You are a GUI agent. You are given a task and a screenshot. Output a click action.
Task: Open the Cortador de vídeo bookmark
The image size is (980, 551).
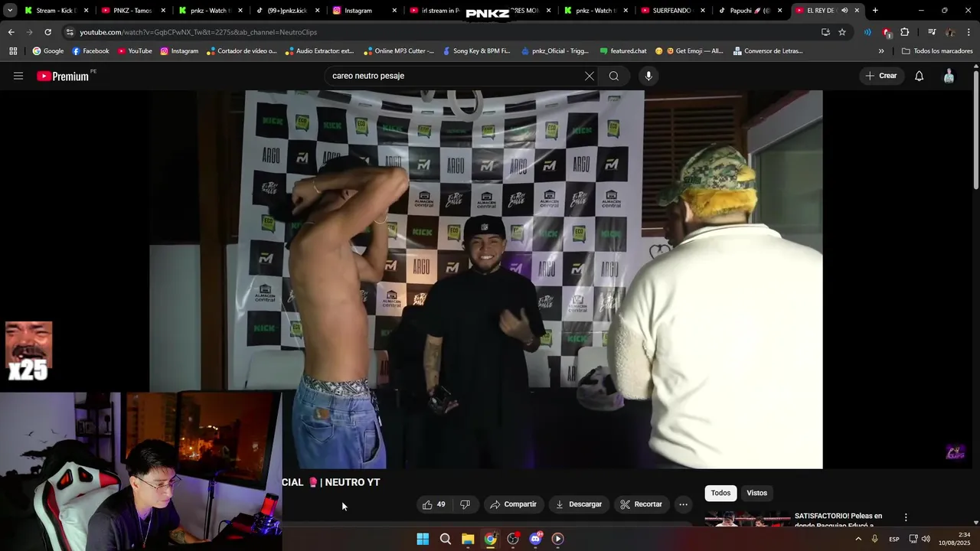click(242, 51)
